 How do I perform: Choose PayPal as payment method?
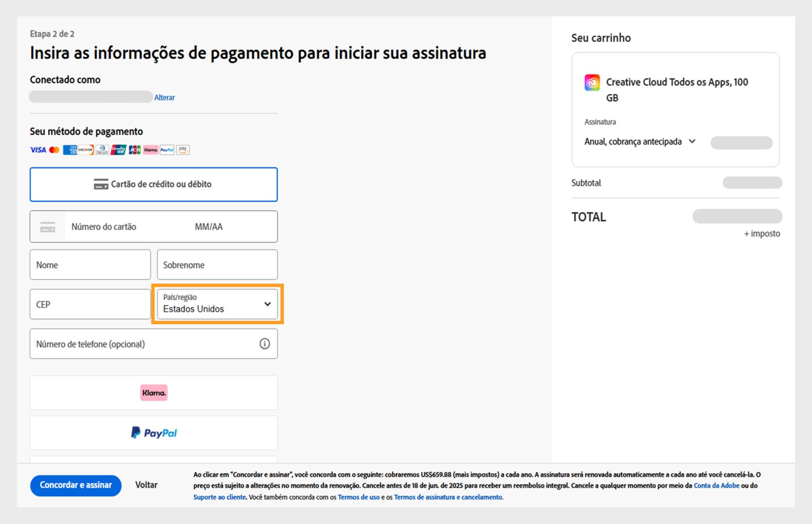(x=154, y=433)
